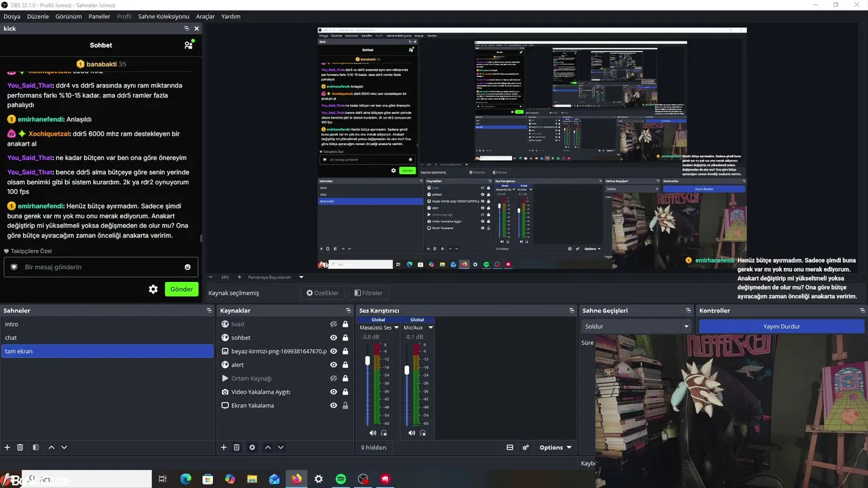
Task: Mute the Mic/Aux speaker icon
Action: pos(412,432)
